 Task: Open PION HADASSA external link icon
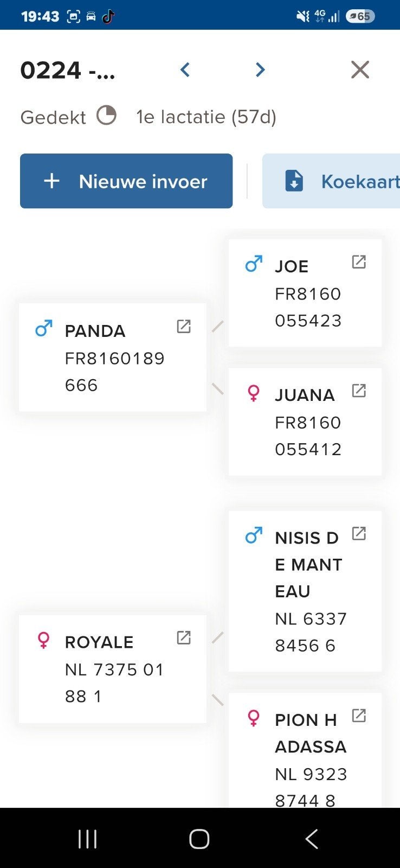359,716
